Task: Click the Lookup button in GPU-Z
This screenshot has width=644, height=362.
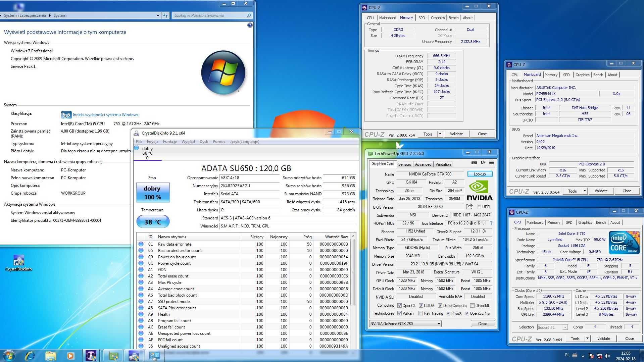Action: tap(480, 174)
